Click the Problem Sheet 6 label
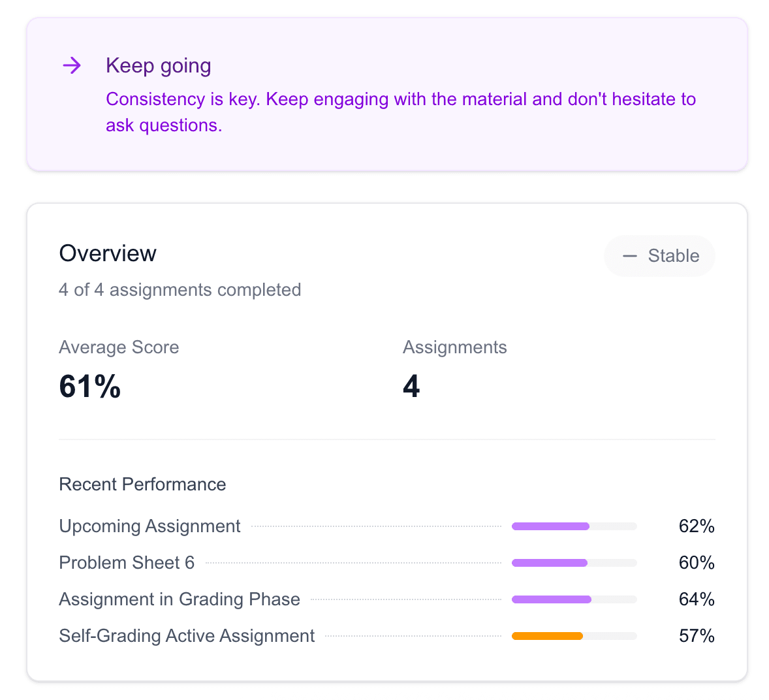 [x=127, y=562]
